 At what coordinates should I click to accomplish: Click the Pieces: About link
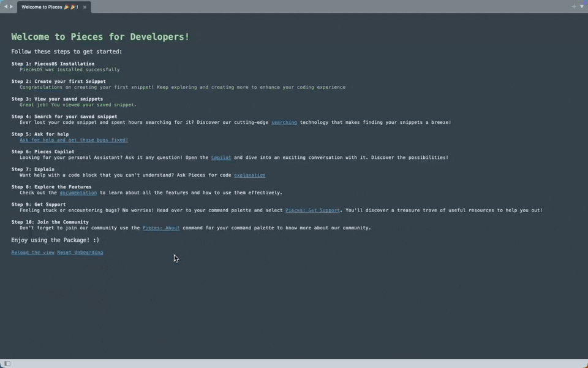pos(161,228)
